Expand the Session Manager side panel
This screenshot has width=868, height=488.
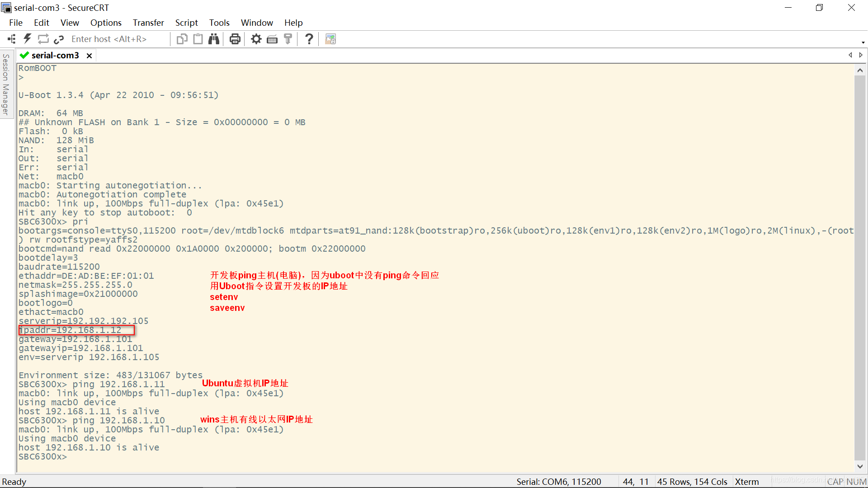(5, 84)
